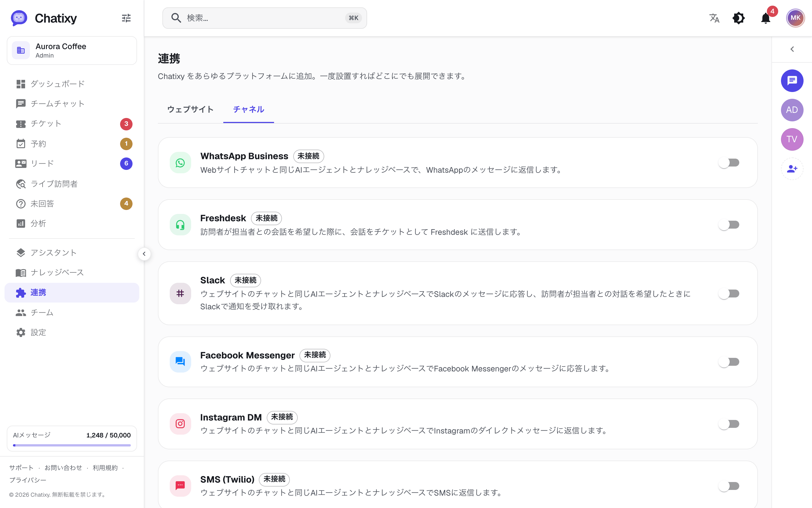Collapse the left sidebar with the chevron
812x508 pixels.
(144, 254)
